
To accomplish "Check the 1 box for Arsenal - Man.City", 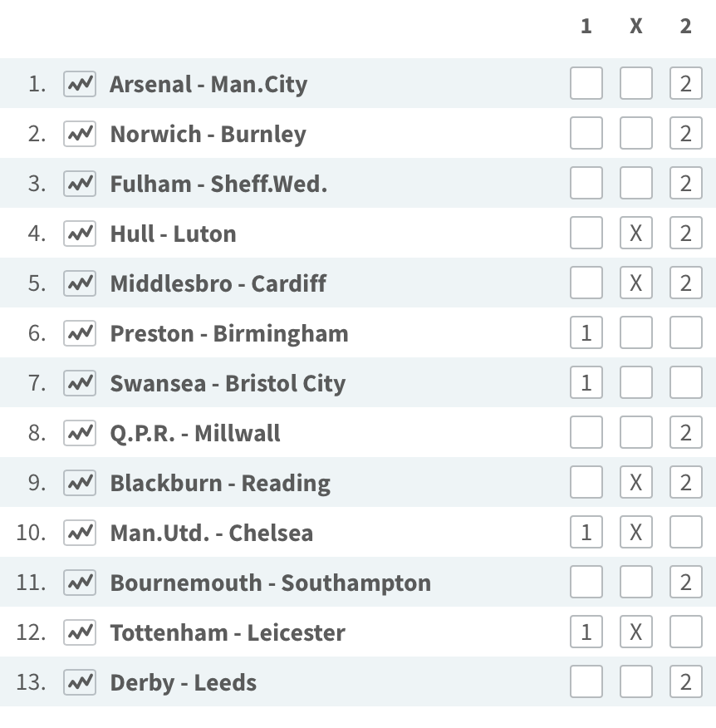I will click(586, 84).
